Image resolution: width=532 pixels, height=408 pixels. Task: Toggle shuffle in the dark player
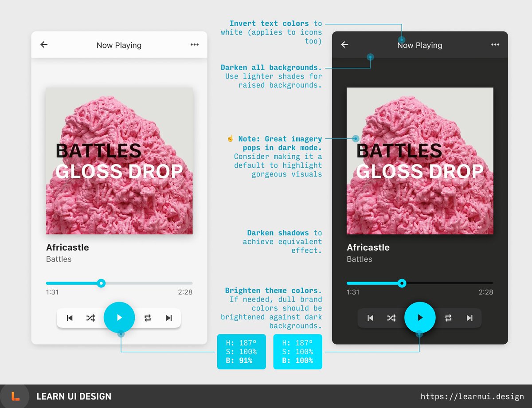click(391, 318)
